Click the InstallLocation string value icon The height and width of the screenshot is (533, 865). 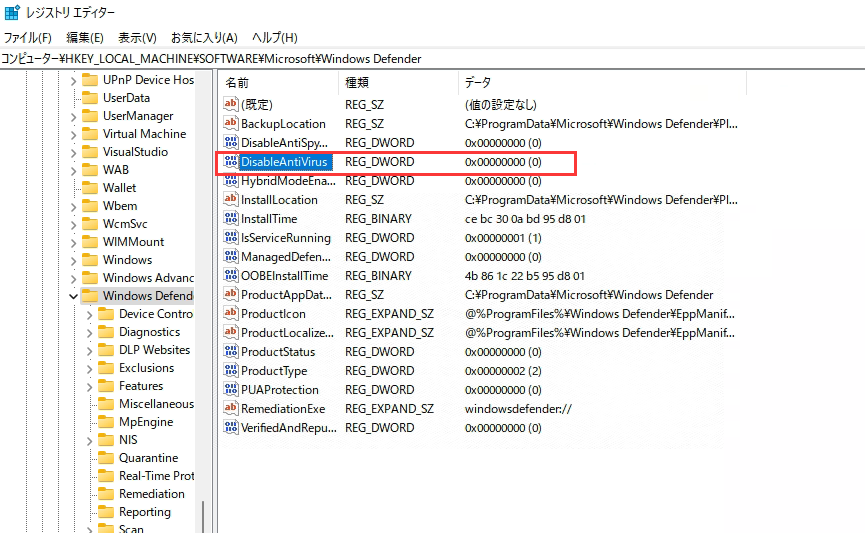pyautogui.click(x=231, y=199)
